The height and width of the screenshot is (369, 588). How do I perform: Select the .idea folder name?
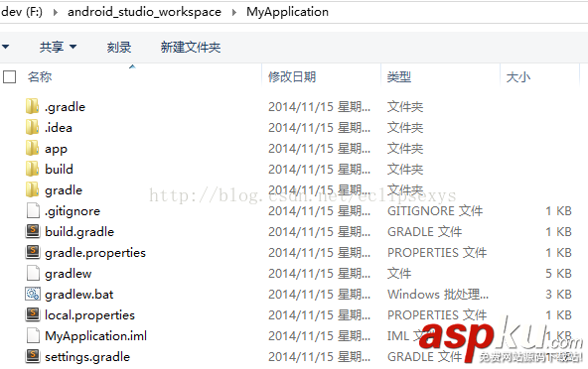[59, 128]
